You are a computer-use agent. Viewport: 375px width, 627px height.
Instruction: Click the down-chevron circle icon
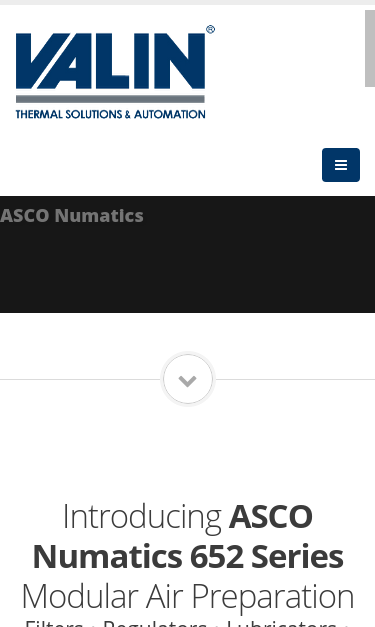[x=188, y=379]
